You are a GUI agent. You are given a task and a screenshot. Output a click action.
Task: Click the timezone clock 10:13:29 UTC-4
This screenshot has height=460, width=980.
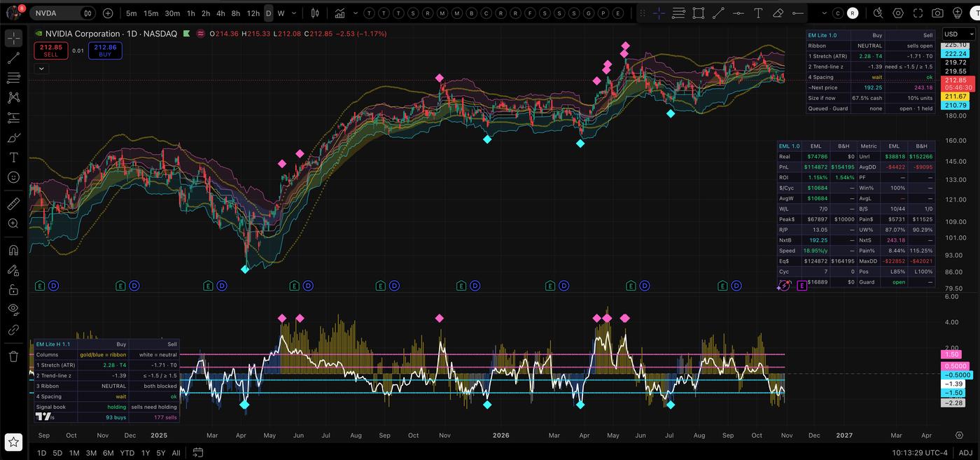tap(920, 453)
